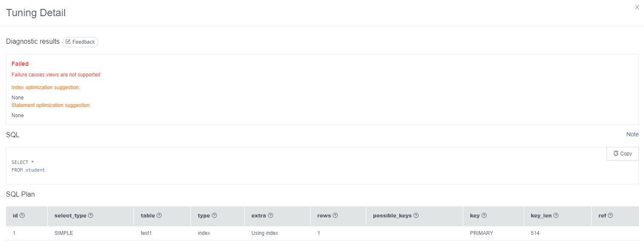
Task: Click the question mark beside key_len header
Action: 556,215
